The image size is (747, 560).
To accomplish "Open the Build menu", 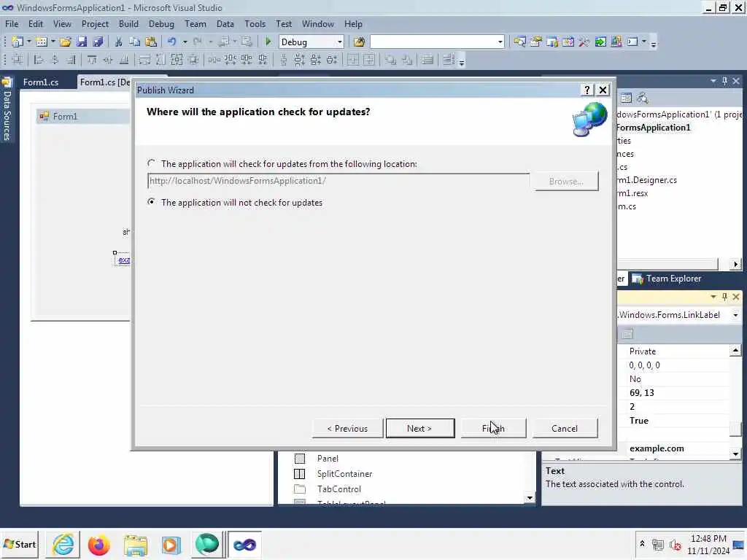I will click(x=128, y=24).
